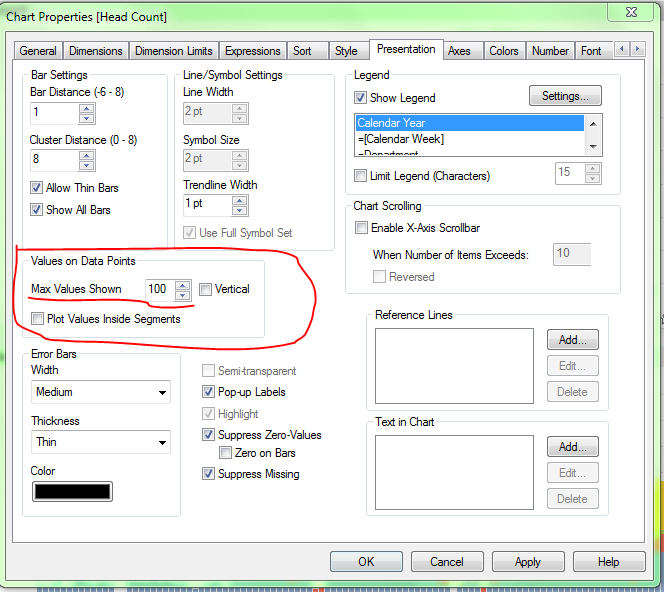Enable Vertical values checkbox
The image size is (664, 592).
pos(205,289)
